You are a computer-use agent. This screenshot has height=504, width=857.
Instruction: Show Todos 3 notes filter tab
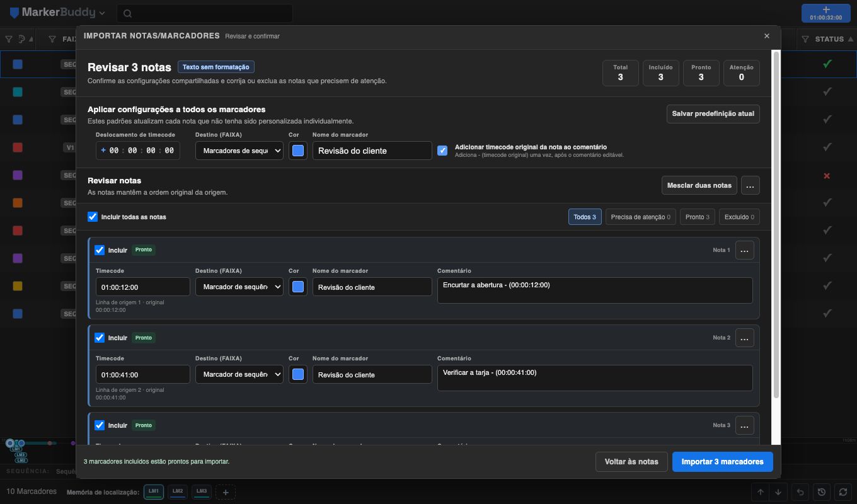(x=585, y=217)
